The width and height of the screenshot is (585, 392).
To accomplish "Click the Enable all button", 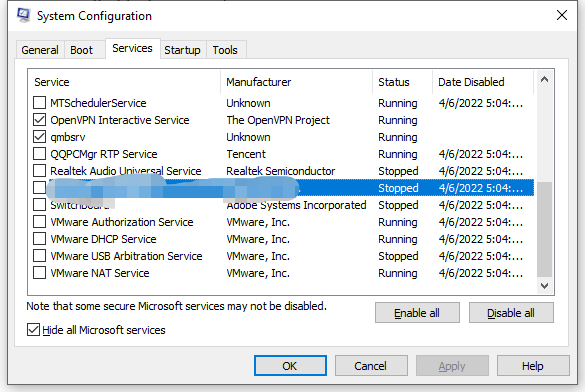I will pyautogui.click(x=417, y=313).
